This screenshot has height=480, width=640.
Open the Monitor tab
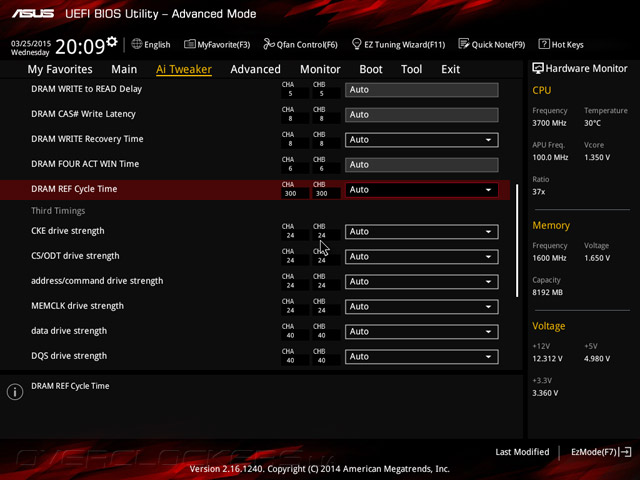click(x=320, y=69)
